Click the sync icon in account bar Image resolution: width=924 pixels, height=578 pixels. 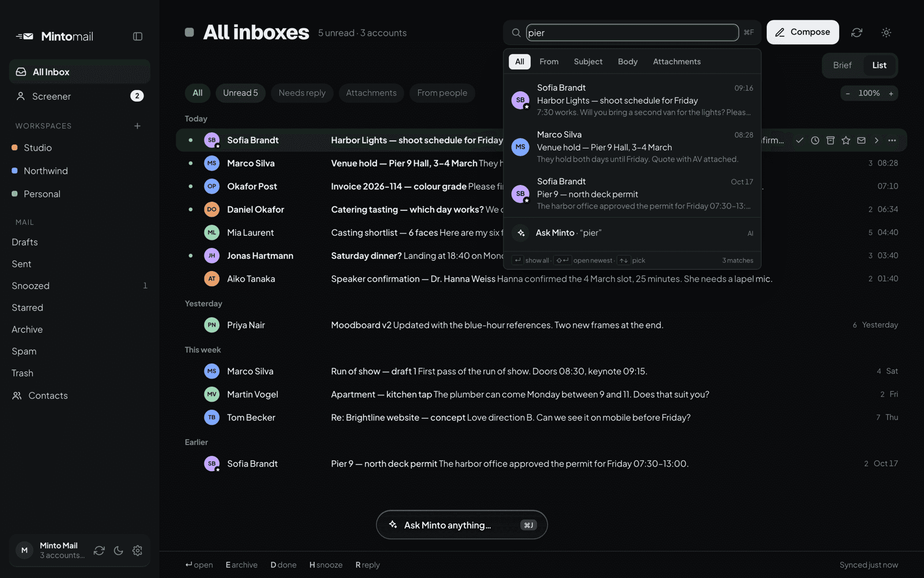pyautogui.click(x=99, y=551)
